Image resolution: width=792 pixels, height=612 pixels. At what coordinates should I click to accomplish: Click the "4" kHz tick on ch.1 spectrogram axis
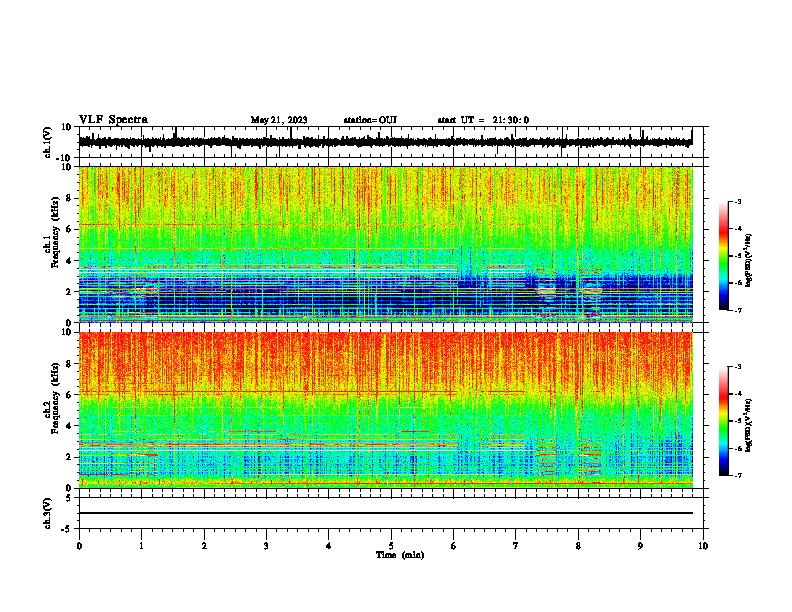tap(69, 261)
